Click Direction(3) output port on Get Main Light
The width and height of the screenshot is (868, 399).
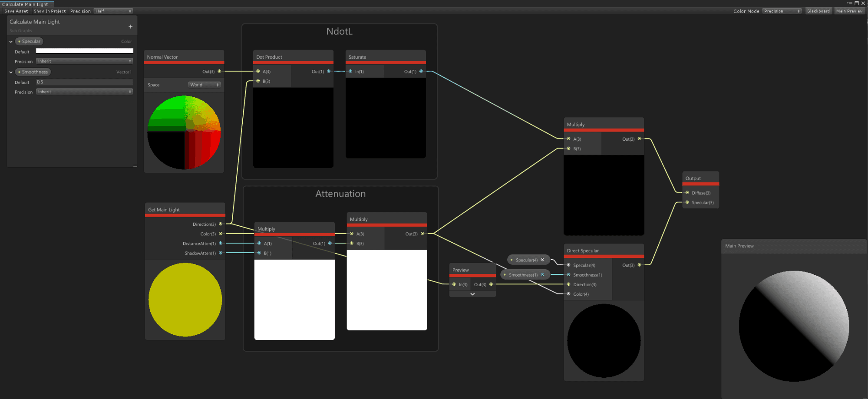[x=221, y=224]
